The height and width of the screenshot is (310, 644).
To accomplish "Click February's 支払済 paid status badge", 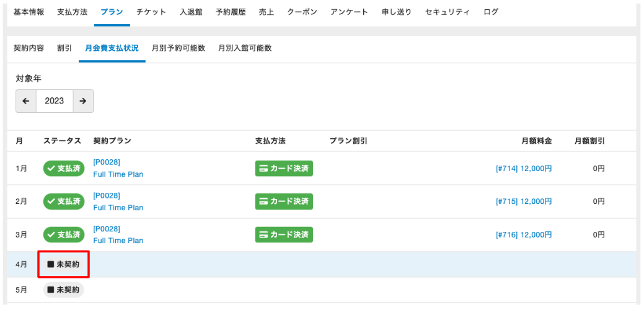I will click(64, 201).
